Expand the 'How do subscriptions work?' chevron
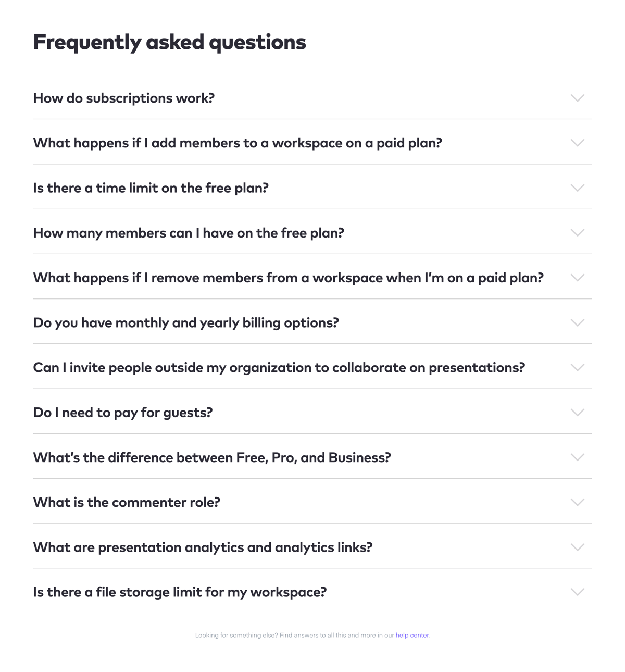The width and height of the screenshot is (625, 672). [577, 98]
